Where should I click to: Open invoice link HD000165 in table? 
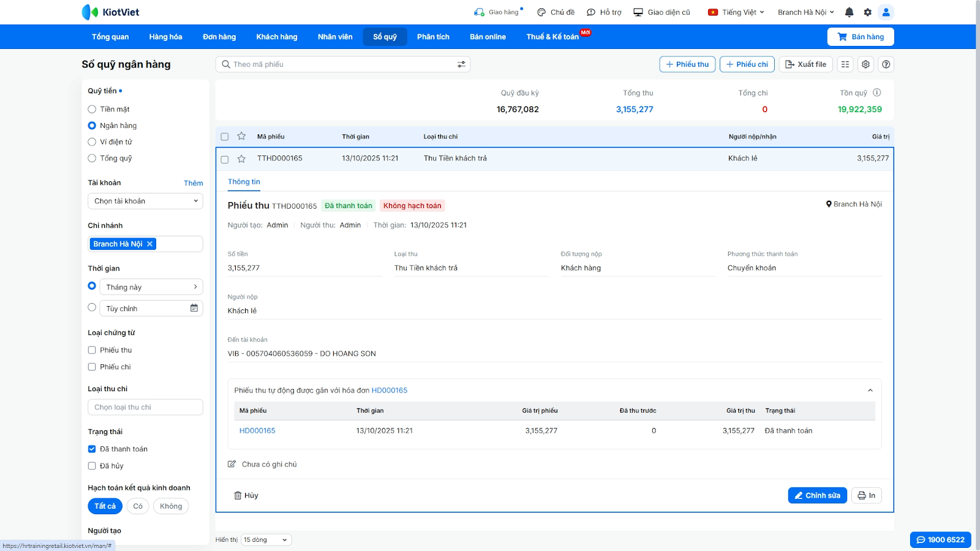point(257,431)
